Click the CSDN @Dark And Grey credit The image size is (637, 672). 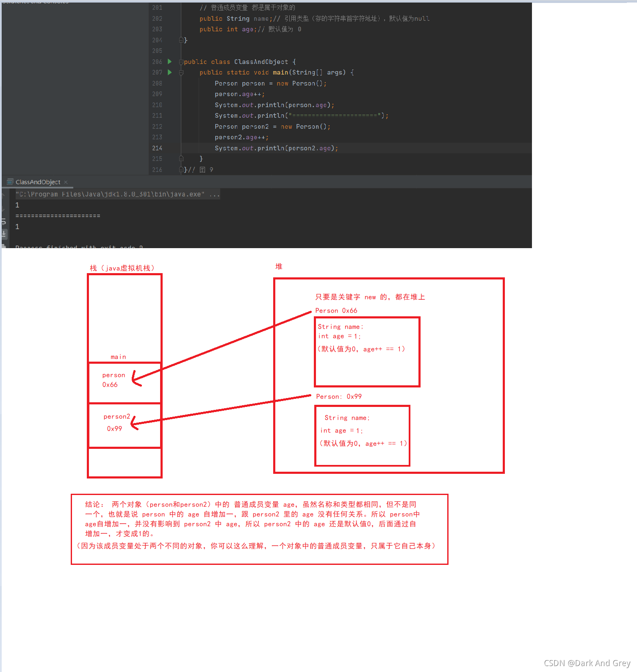tap(587, 663)
